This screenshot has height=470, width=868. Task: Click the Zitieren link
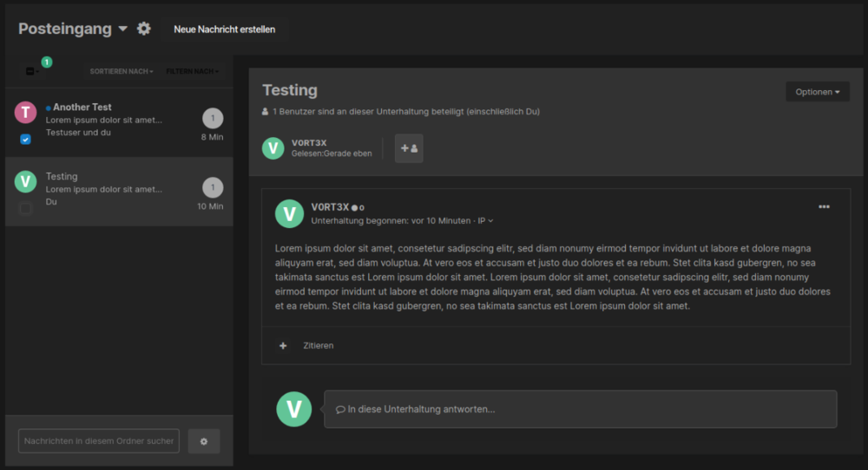[318, 345]
